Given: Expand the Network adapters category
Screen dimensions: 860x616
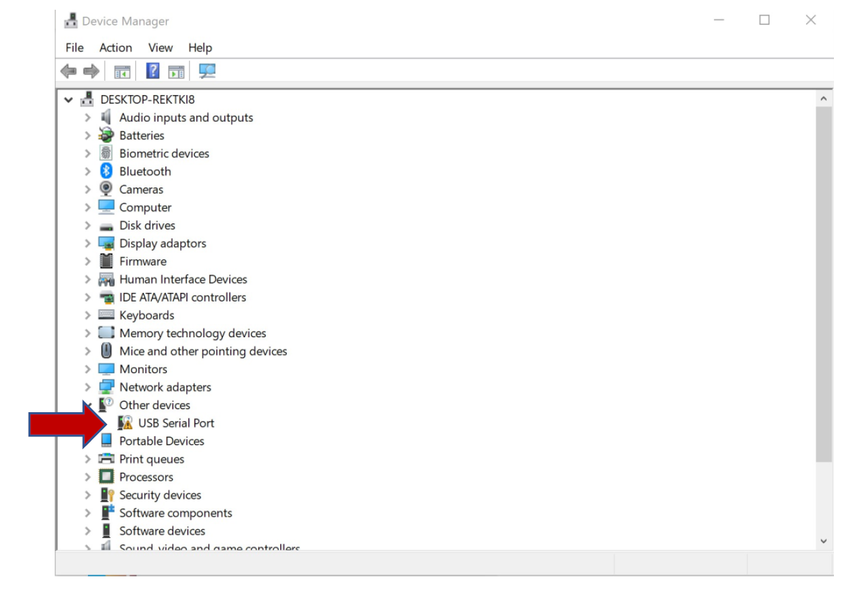Looking at the screenshot, I should [87, 387].
